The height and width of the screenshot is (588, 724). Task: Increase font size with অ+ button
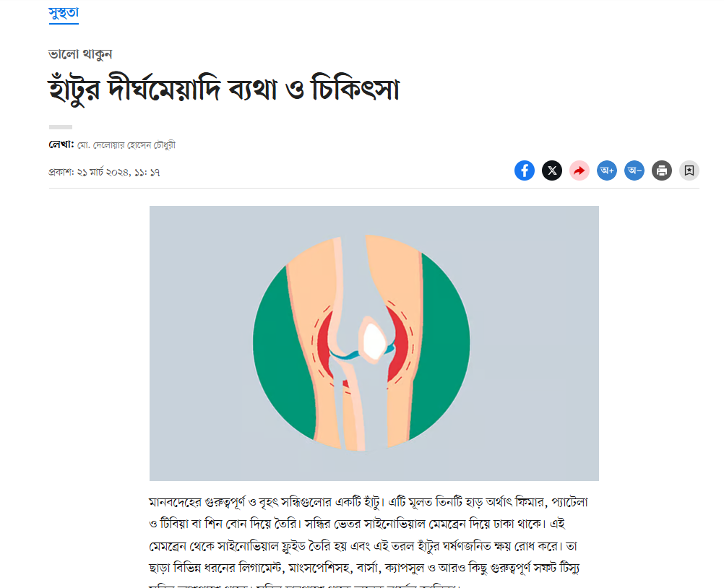pyautogui.click(x=607, y=170)
